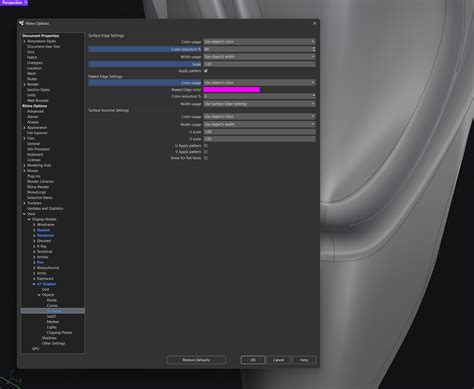Open the Naked Edge Color usage dropdown

point(259,82)
